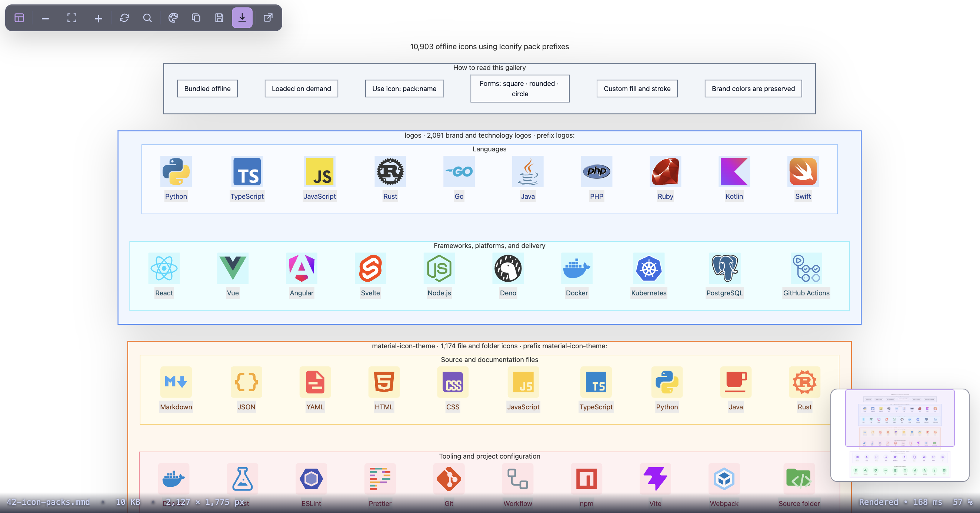Click the Rendered 168 ms status text
Screen dimensions: 980x513
tap(900, 502)
